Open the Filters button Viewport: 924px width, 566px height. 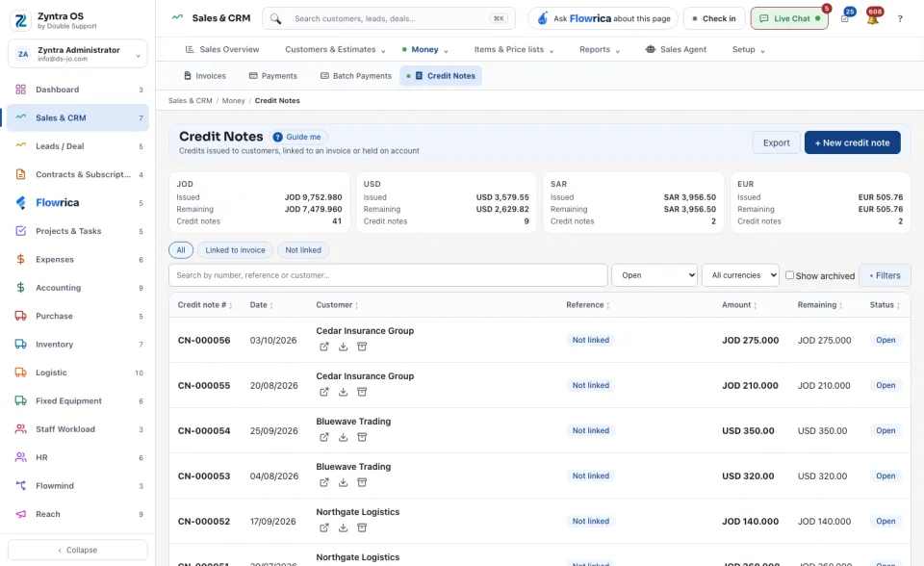click(x=885, y=275)
